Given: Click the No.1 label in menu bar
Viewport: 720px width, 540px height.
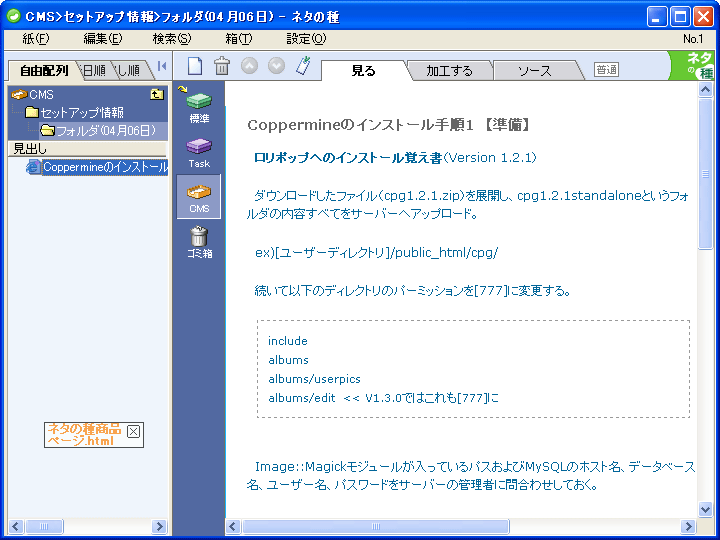Looking at the screenshot, I should tap(692, 39).
